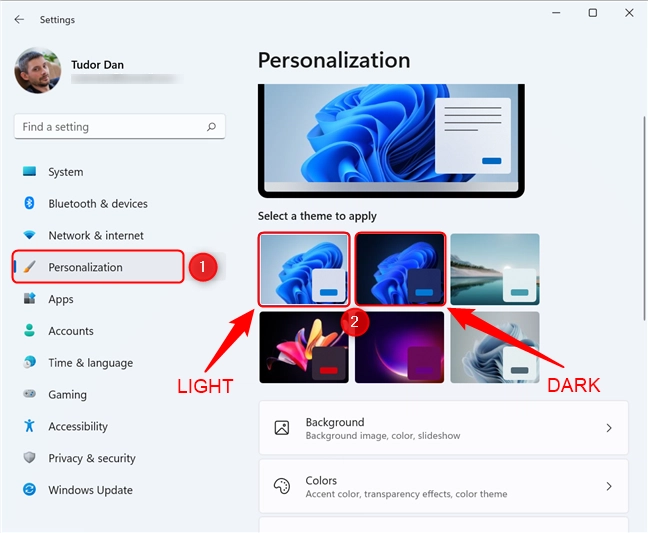The height and width of the screenshot is (533, 648).
Task: Apply the gray bloom flow theme
Action: tap(495, 347)
